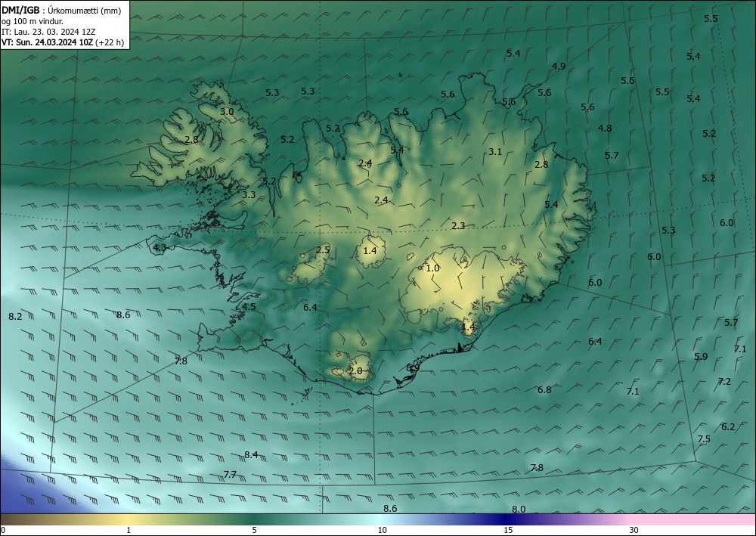Click the 7.7 map value

pos(230,474)
